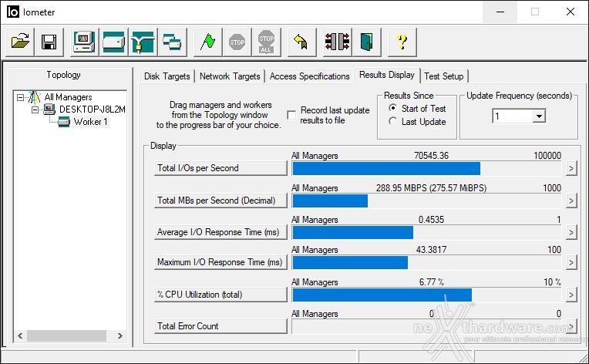Click topology scrollbar left arrow
This screenshot has width=589, height=364.
coord(20,335)
